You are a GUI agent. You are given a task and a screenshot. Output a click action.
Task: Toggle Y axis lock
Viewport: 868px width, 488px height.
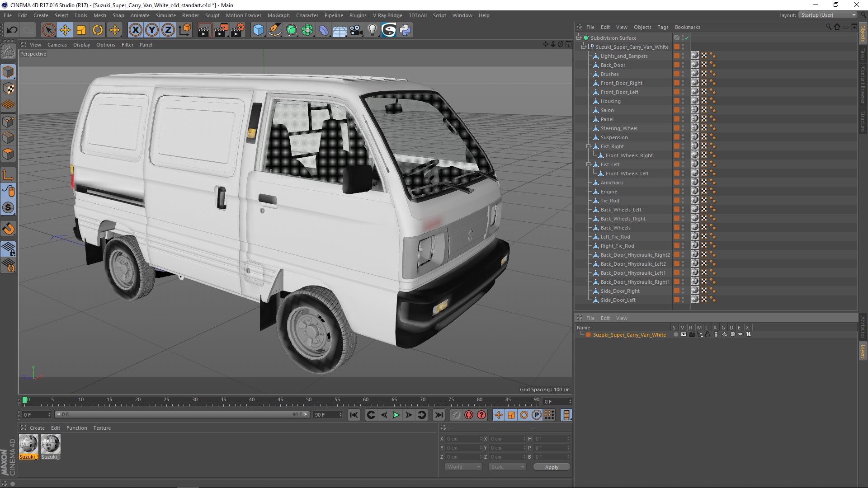152,30
